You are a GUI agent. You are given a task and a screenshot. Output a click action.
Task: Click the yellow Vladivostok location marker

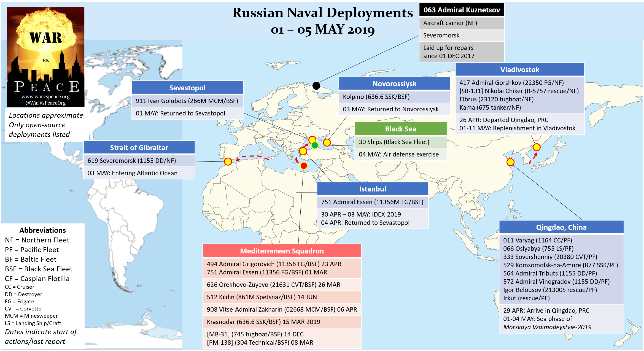coord(537,147)
